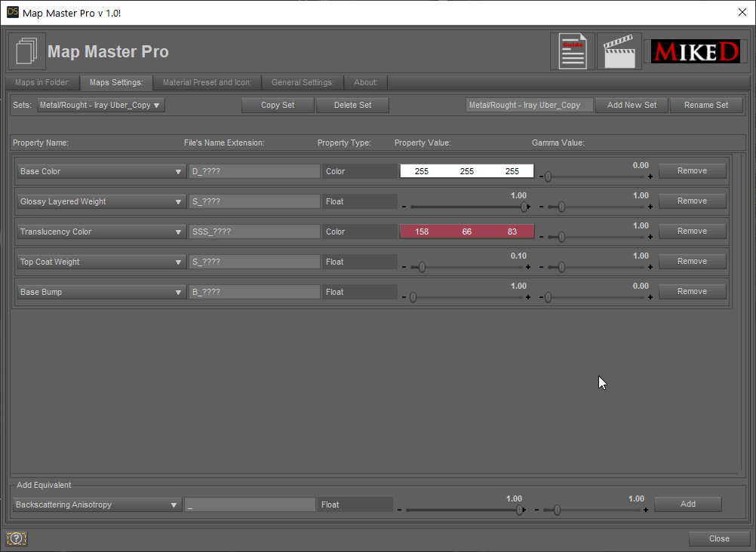Click Base Color gamma slider handle
Image resolution: width=756 pixels, height=552 pixels.
548,177
